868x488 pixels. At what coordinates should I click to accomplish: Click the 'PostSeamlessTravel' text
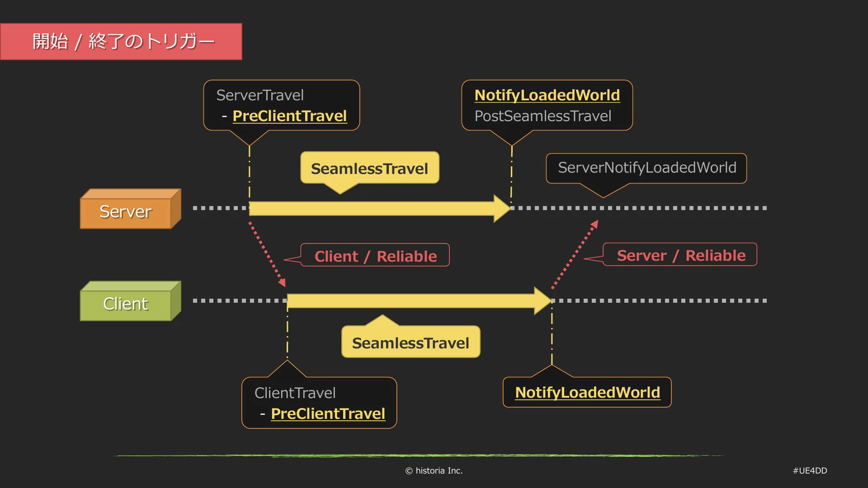coord(543,116)
